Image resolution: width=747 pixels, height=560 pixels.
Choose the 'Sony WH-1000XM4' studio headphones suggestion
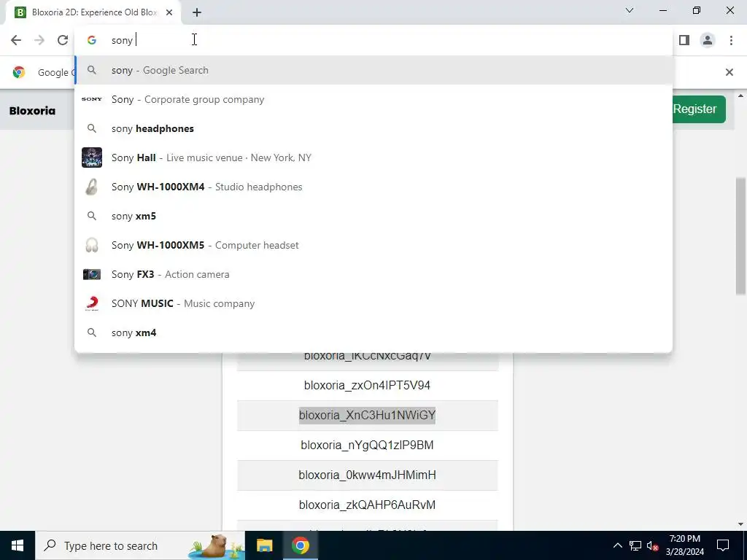(x=373, y=187)
